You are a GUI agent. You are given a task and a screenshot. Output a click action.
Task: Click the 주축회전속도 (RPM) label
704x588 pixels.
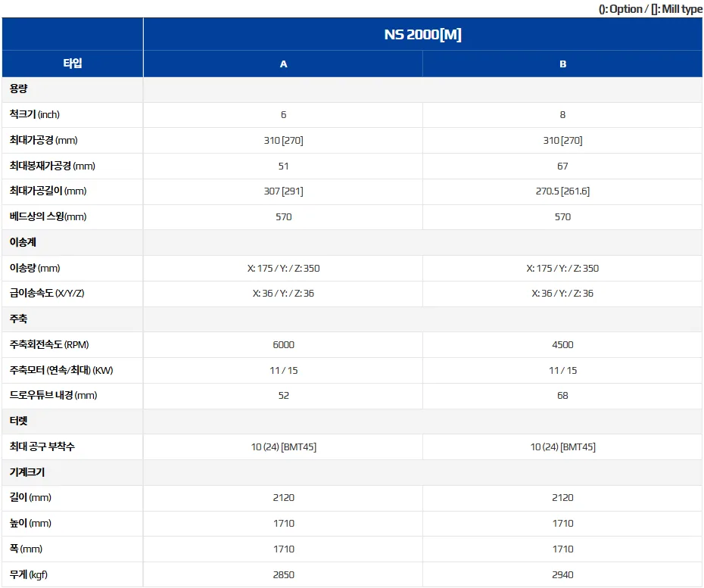point(49,344)
